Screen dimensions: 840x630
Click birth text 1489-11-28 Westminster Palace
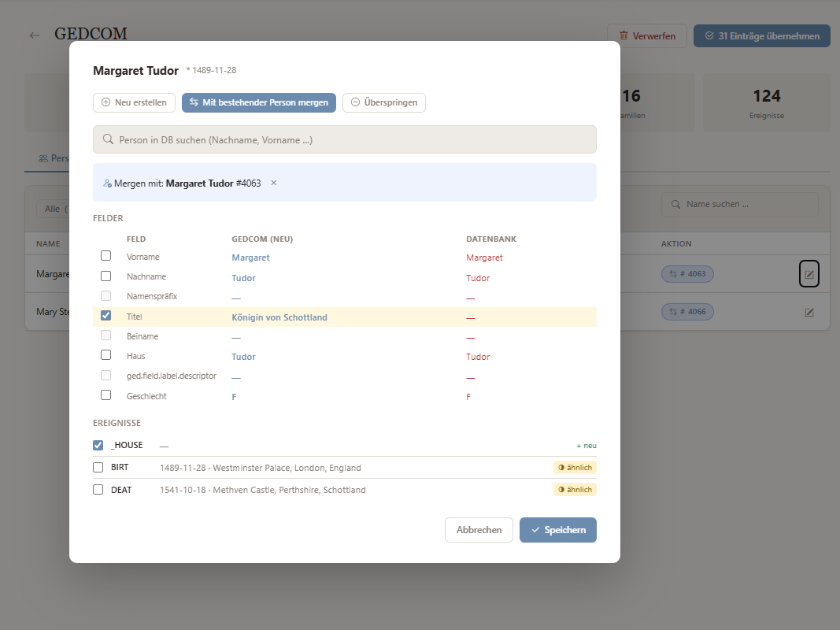pyautogui.click(x=261, y=468)
